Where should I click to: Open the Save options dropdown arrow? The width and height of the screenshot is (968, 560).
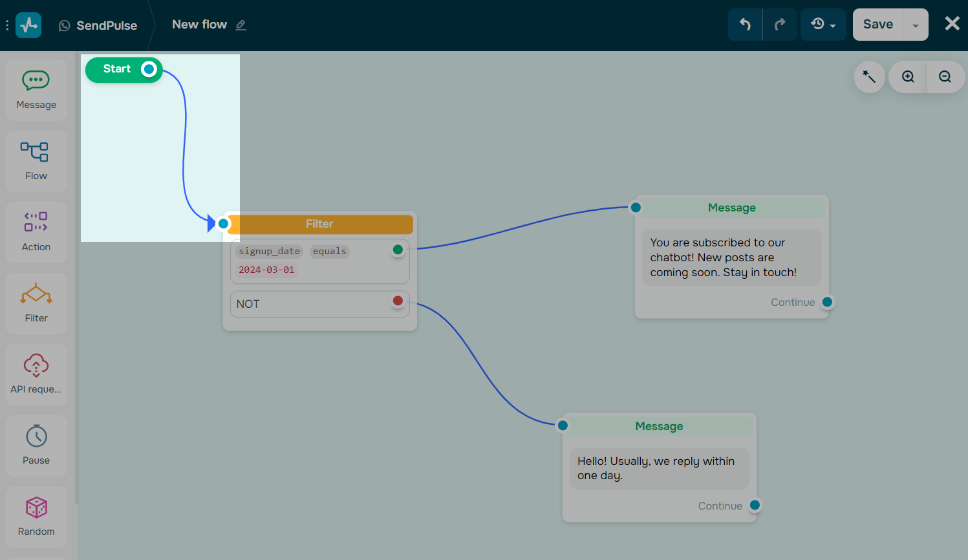[x=916, y=24]
